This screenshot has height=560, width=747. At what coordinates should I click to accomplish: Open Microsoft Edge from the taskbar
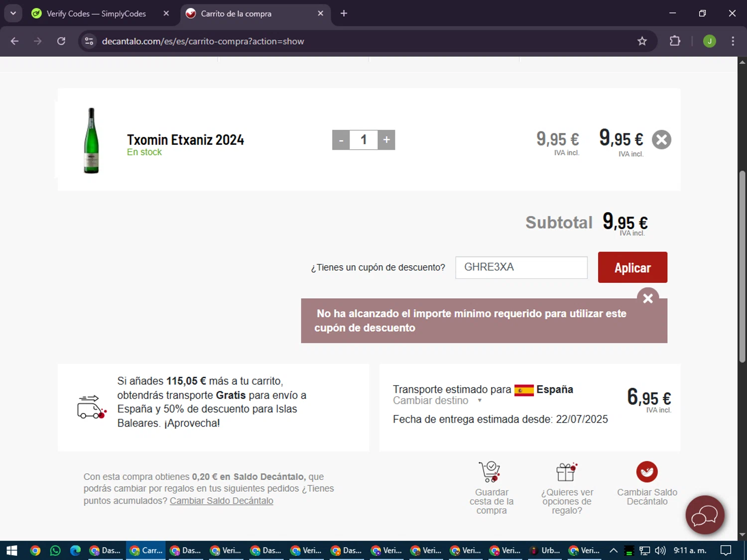pos(75,551)
